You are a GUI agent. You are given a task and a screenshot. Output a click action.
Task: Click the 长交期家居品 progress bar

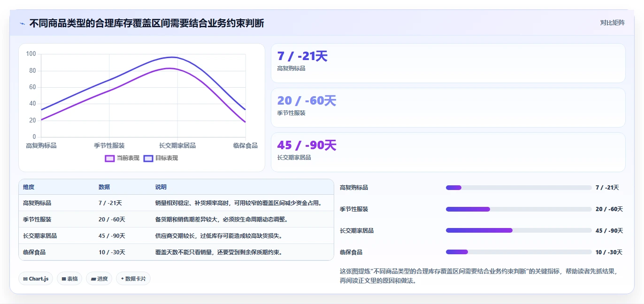(x=519, y=231)
